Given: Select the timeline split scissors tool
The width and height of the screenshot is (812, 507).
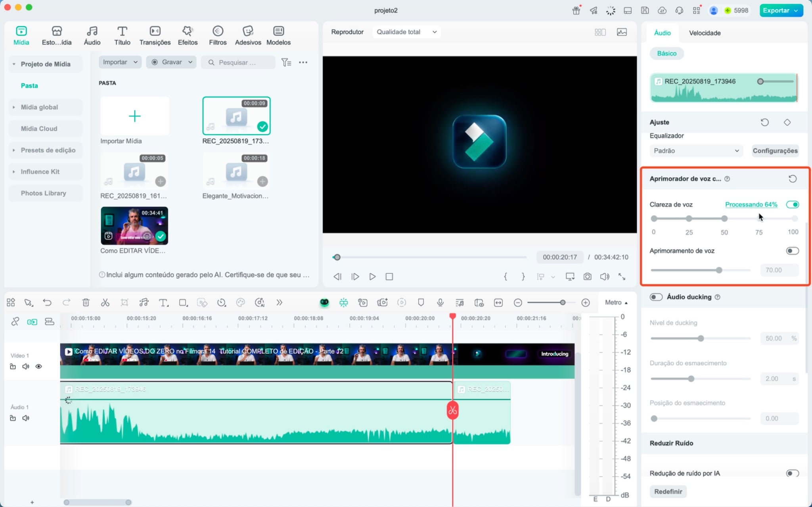Looking at the screenshot, I should point(105,303).
